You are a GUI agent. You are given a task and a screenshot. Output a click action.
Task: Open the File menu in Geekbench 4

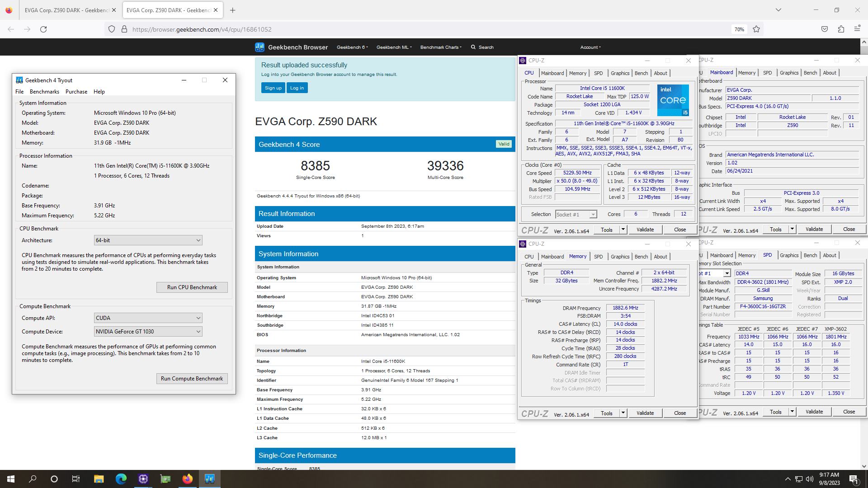19,92
